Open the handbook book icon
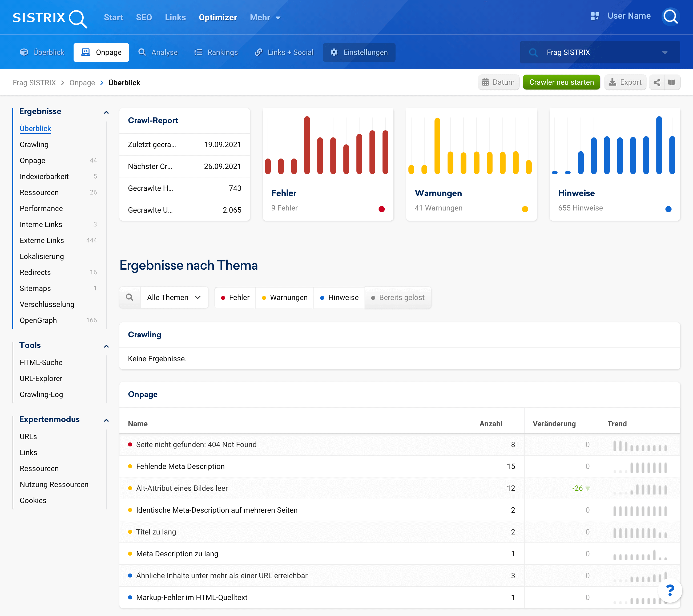693x616 pixels. click(x=672, y=82)
